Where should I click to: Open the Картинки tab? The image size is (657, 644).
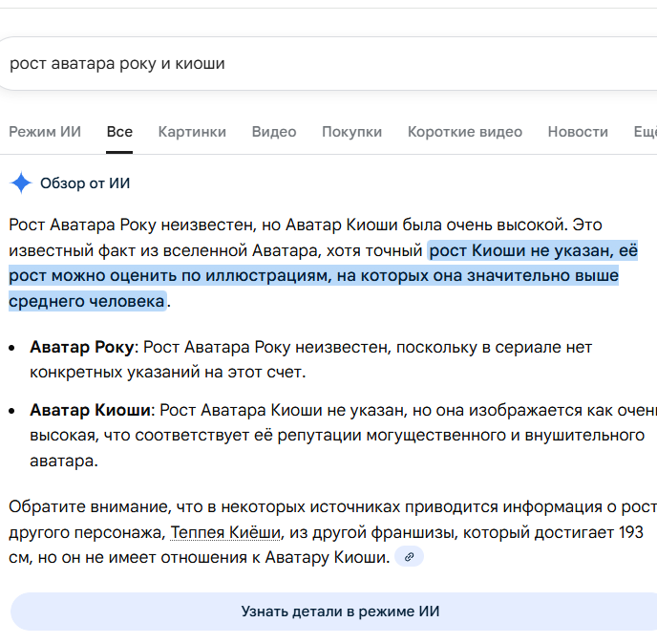click(x=192, y=132)
